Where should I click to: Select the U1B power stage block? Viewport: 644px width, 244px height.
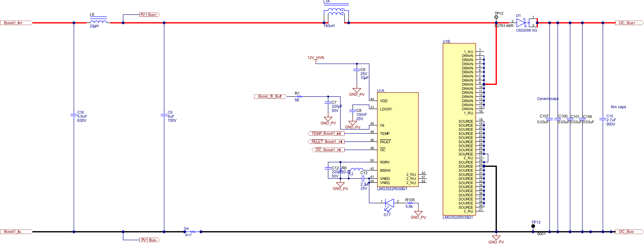click(x=459, y=129)
